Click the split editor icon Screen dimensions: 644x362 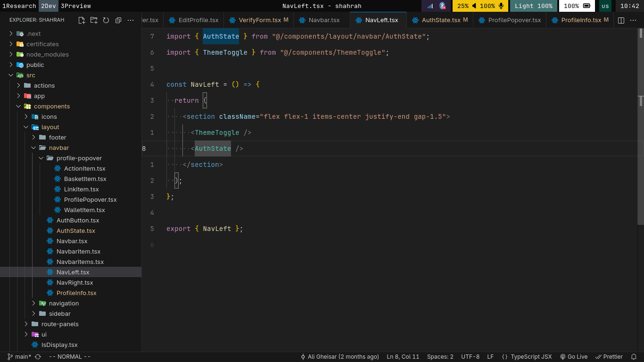[621, 20]
